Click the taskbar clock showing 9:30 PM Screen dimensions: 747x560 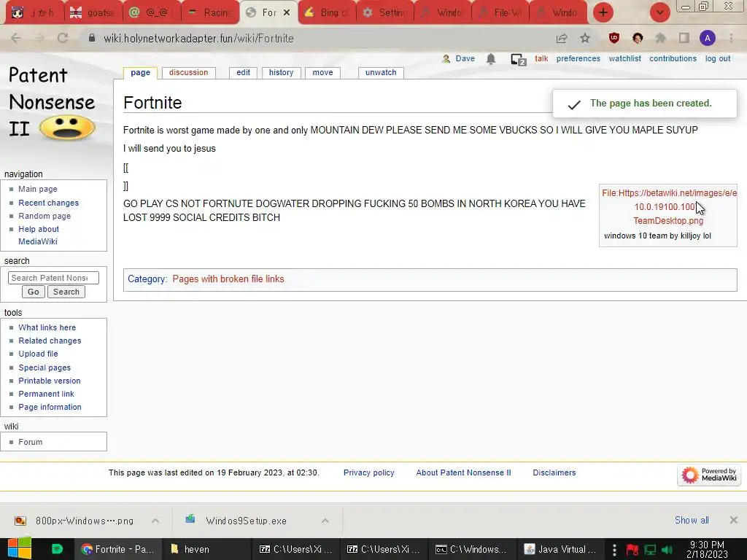[x=707, y=550]
